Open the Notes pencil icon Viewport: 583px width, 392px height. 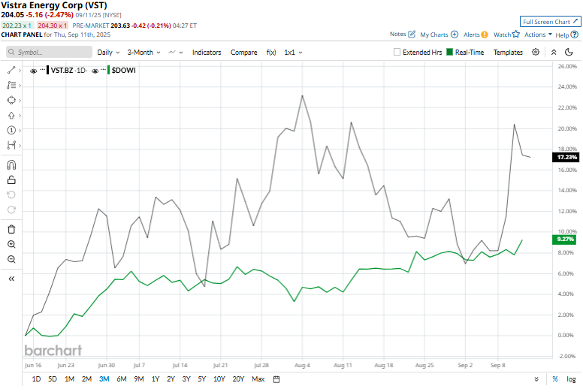pos(412,35)
